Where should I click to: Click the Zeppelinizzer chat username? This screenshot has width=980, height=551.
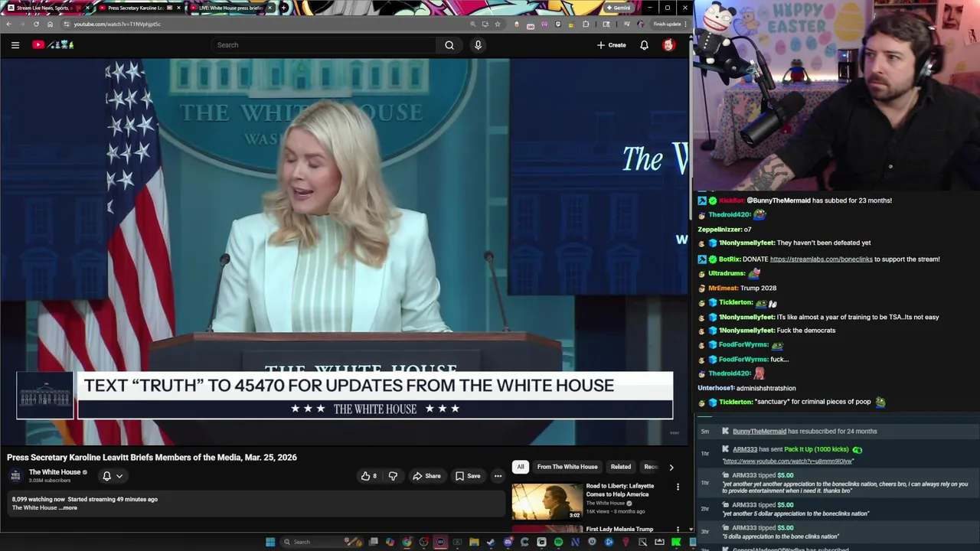pos(719,230)
